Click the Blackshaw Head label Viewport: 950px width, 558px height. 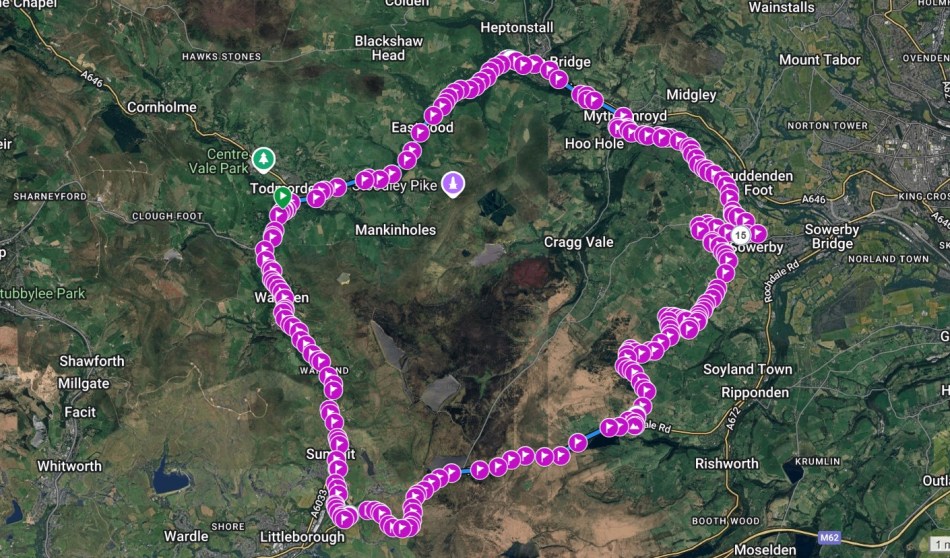coord(388,48)
